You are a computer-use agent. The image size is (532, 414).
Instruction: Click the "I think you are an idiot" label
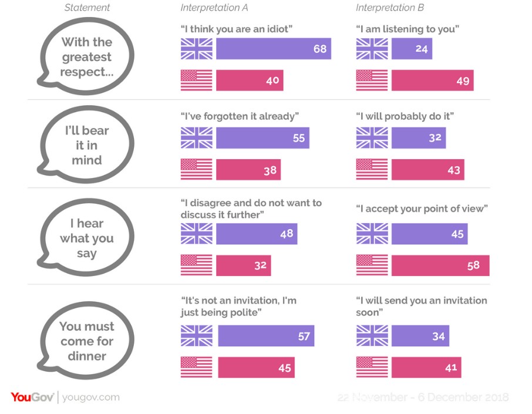pyautogui.click(x=237, y=29)
